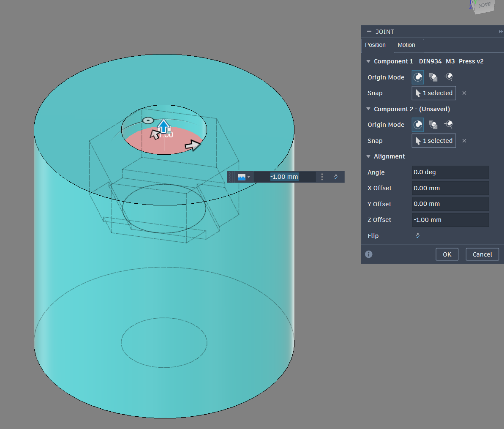504x429 pixels.
Task: Open the joint dialog info icon
Action: (369, 254)
